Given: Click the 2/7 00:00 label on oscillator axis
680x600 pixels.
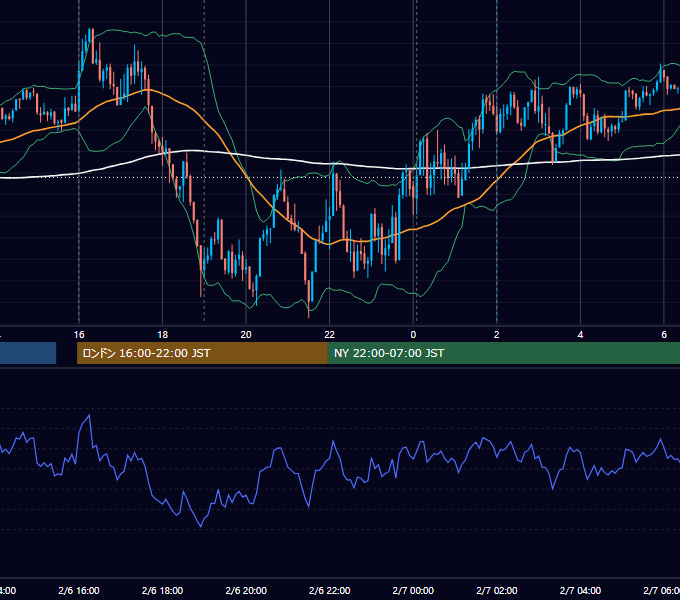Looking at the screenshot, I should tap(413, 590).
